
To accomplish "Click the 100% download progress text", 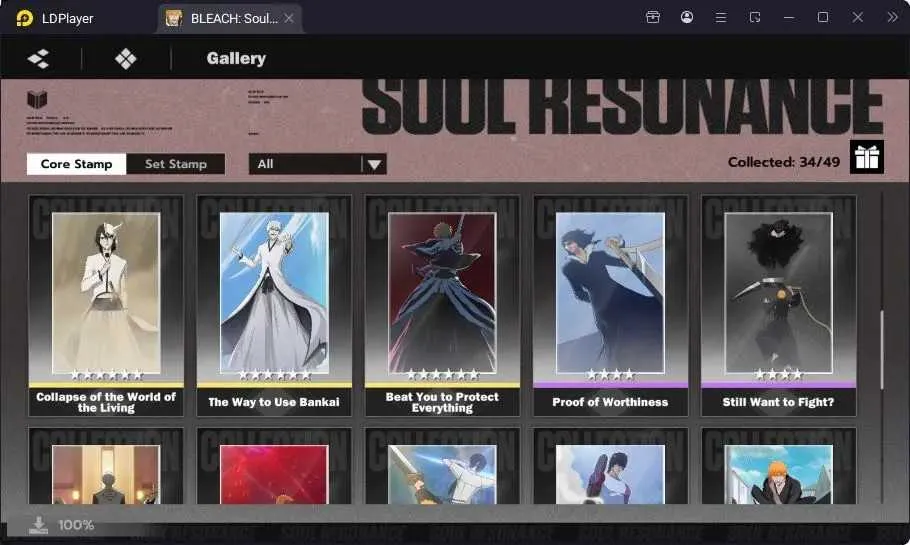I will tap(76, 525).
